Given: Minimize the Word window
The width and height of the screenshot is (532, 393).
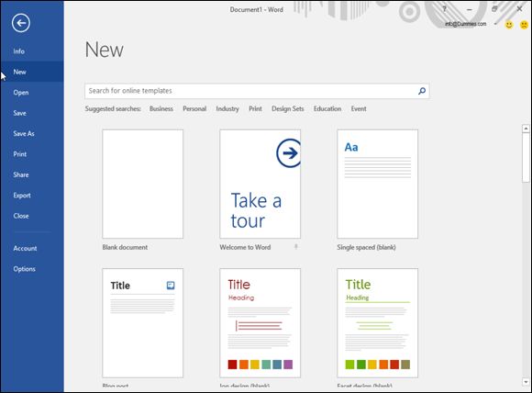Looking at the screenshot, I should click(470, 9).
